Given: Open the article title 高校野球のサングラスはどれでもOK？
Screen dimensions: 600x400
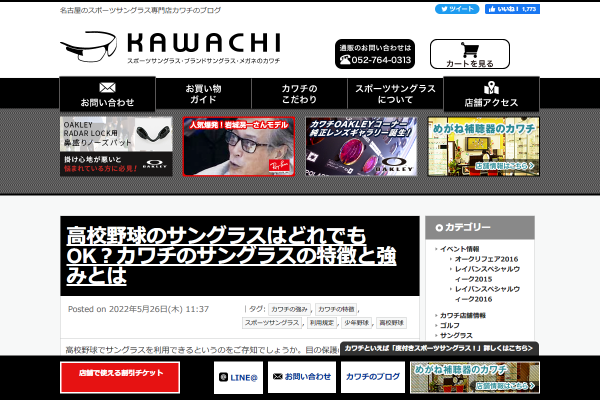Looking at the screenshot, I should tap(231, 255).
